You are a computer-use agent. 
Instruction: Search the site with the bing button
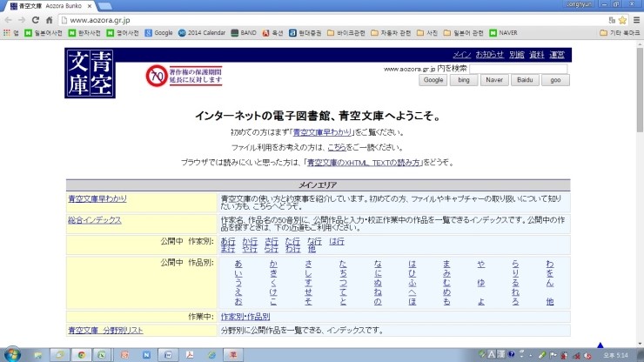[x=464, y=80]
